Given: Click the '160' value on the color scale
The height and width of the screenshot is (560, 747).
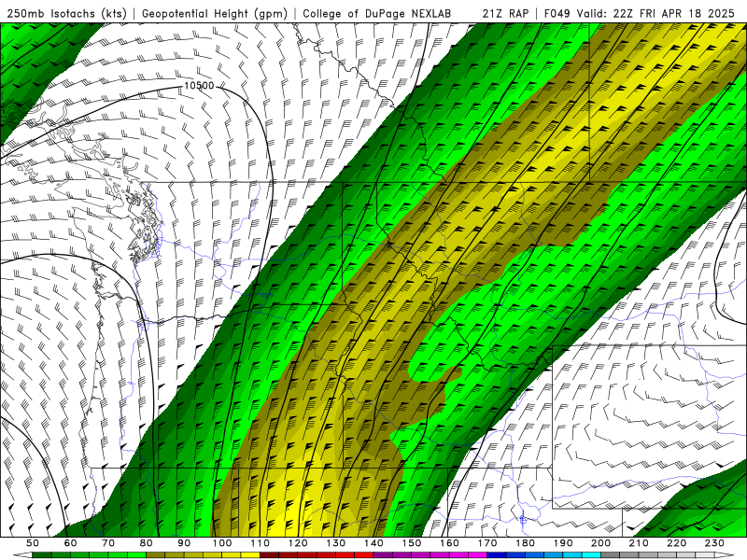Looking at the screenshot, I should (449, 543).
